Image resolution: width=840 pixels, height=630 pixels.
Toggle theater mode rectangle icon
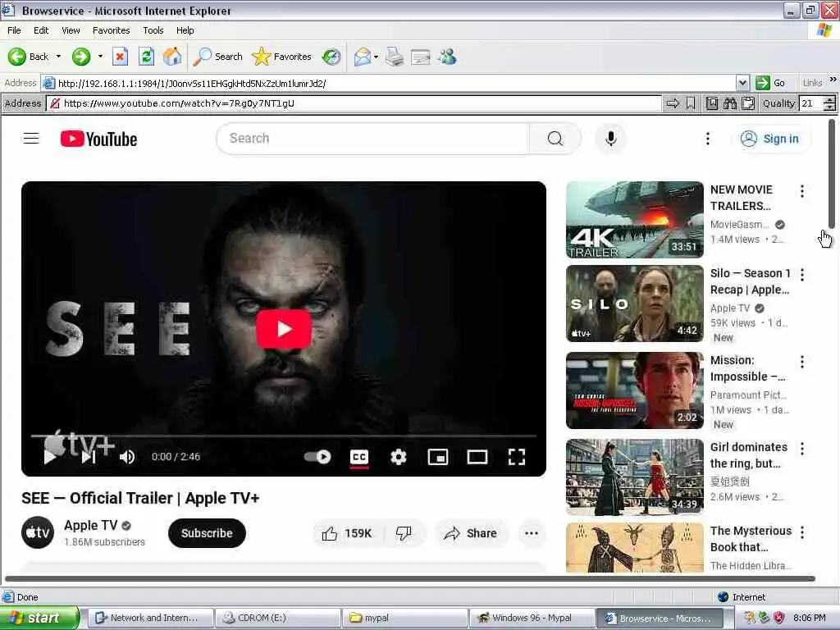[x=477, y=457]
